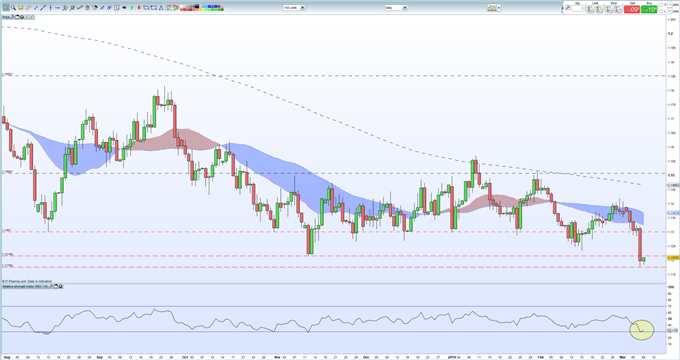Select the triangle shape drawing tool

[x=161, y=8]
